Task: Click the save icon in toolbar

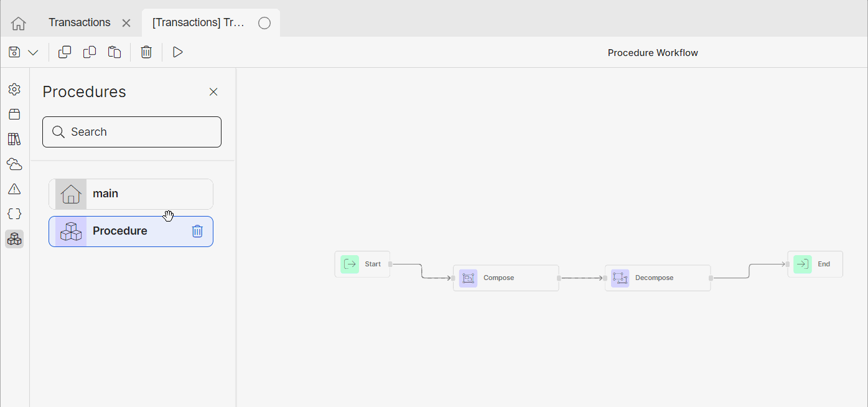Action: (14, 52)
